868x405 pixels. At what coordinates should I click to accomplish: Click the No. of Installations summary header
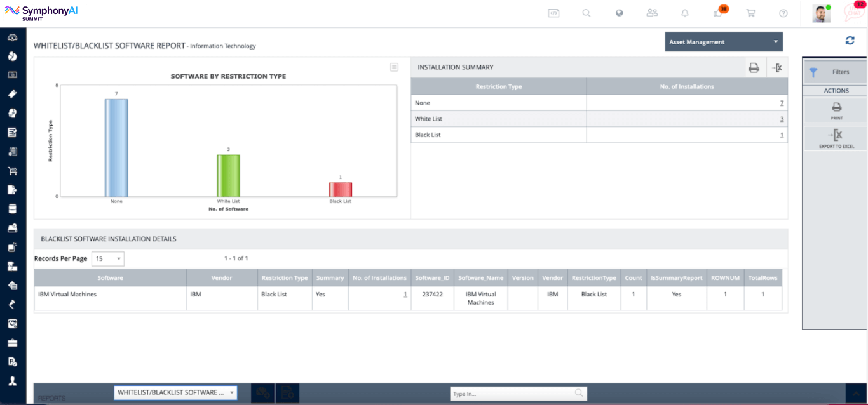coord(687,86)
